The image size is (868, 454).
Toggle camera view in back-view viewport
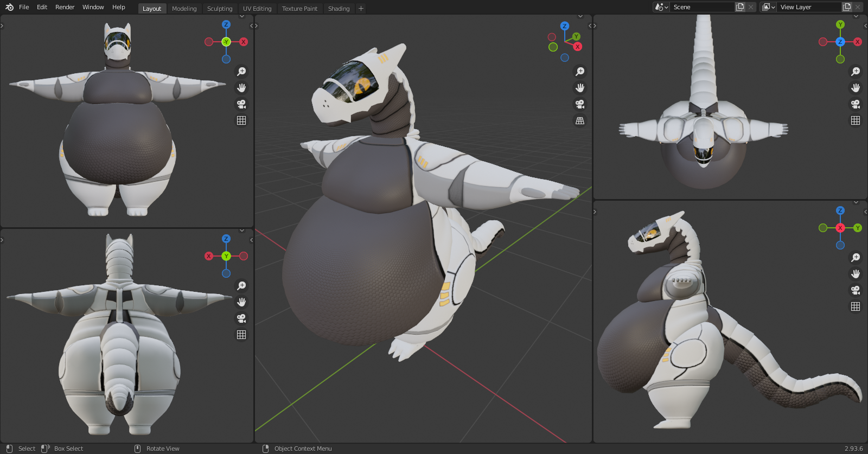coord(241,318)
